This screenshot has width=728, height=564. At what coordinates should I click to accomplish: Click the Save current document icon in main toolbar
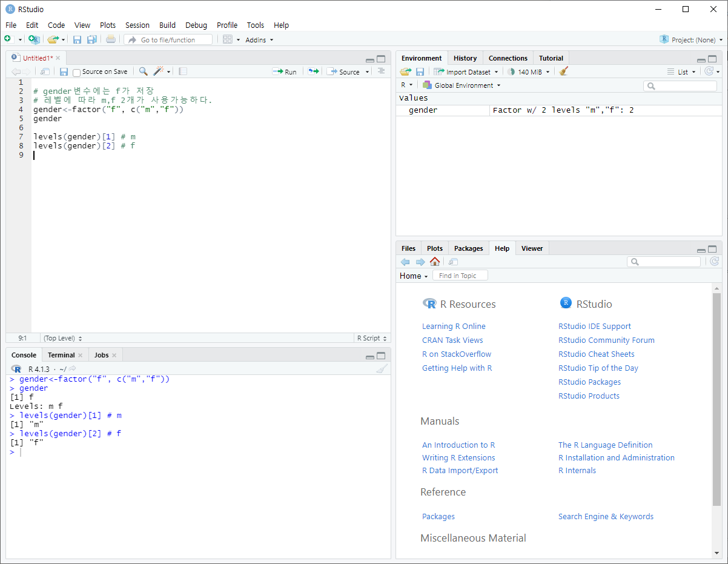(x=77, y=39)
